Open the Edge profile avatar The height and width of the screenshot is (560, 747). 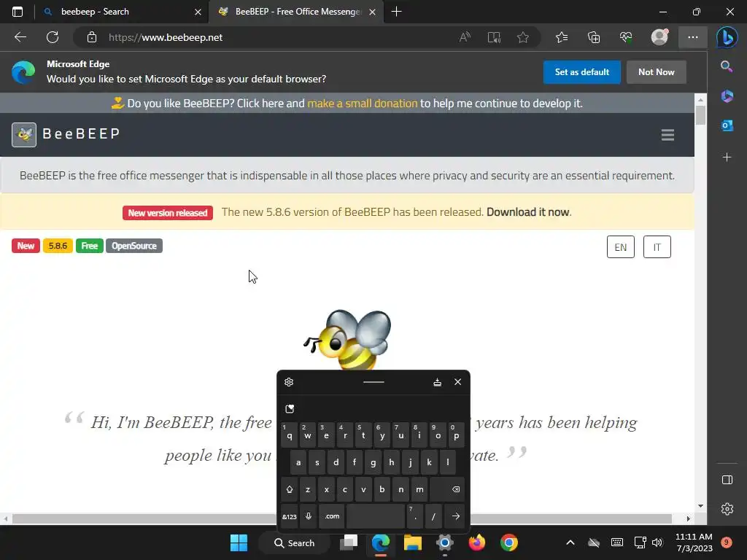coord(659,37)
